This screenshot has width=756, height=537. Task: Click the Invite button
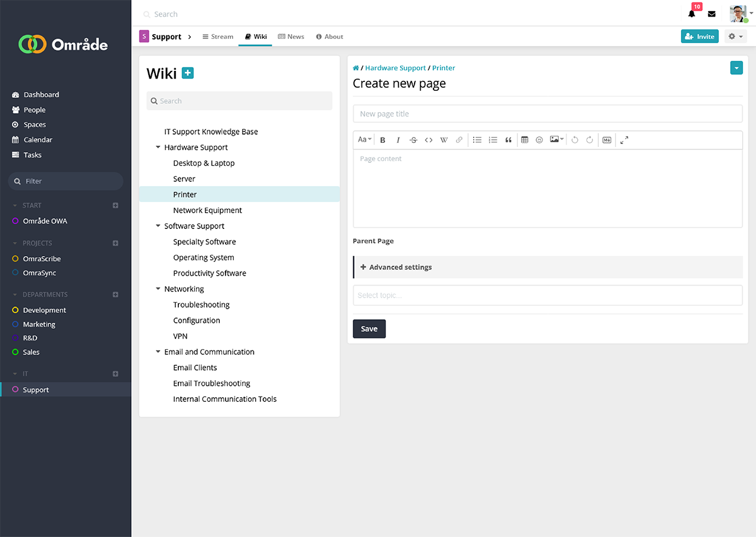(699, 37)
